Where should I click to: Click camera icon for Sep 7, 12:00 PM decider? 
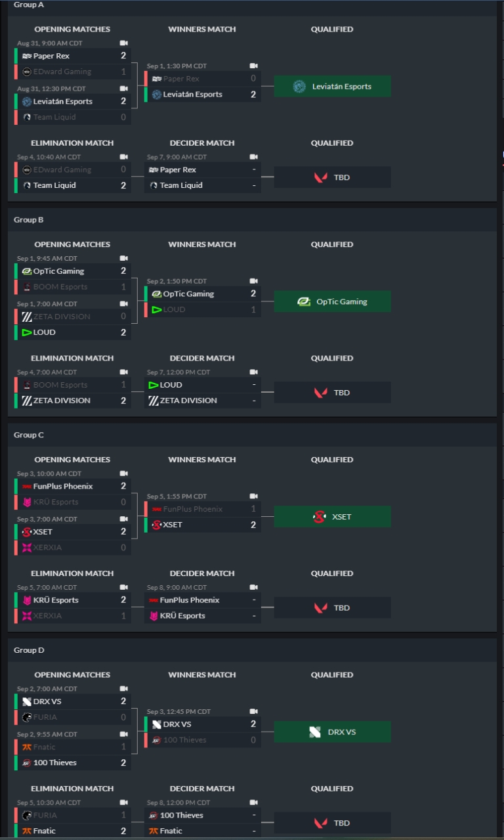coord(254,372)
